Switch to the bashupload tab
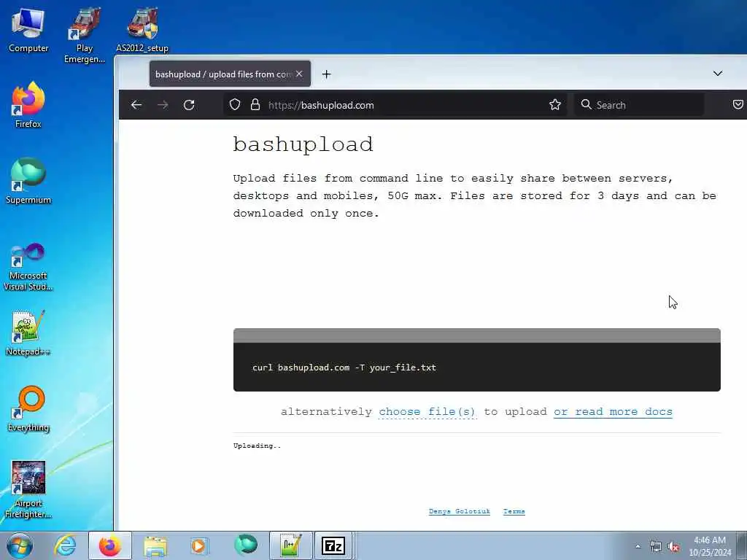 230,74
